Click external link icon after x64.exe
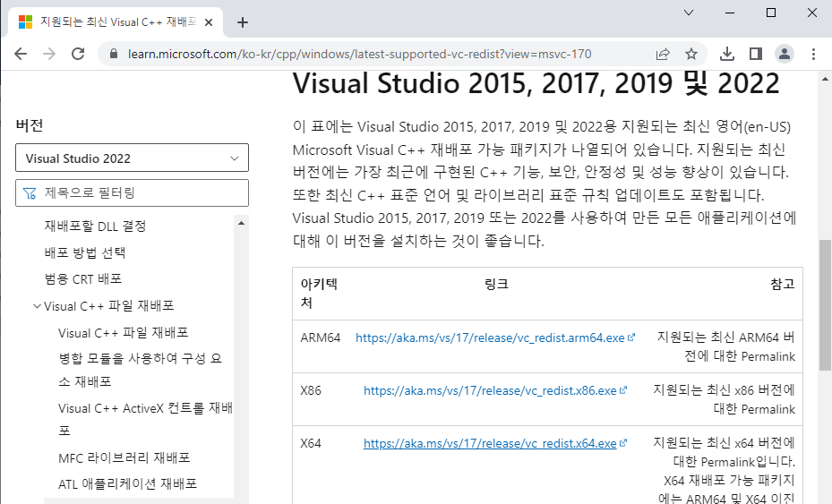832x504 pixels. tap(623, 443)
